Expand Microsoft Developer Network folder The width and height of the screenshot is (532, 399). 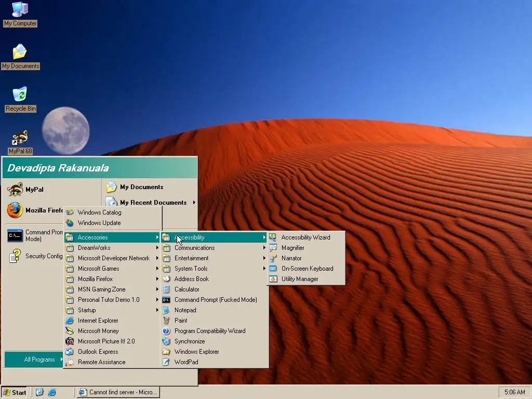pos(112,258)
